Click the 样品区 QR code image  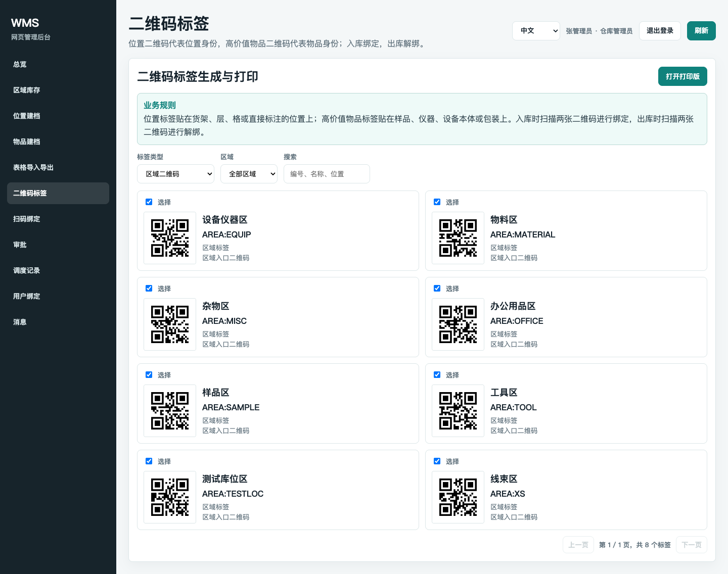pos(170,411)
